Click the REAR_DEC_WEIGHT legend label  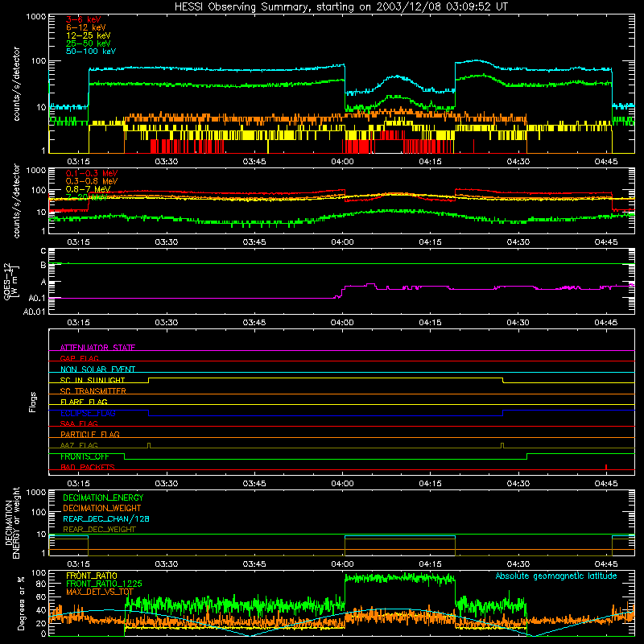(99, 530)
